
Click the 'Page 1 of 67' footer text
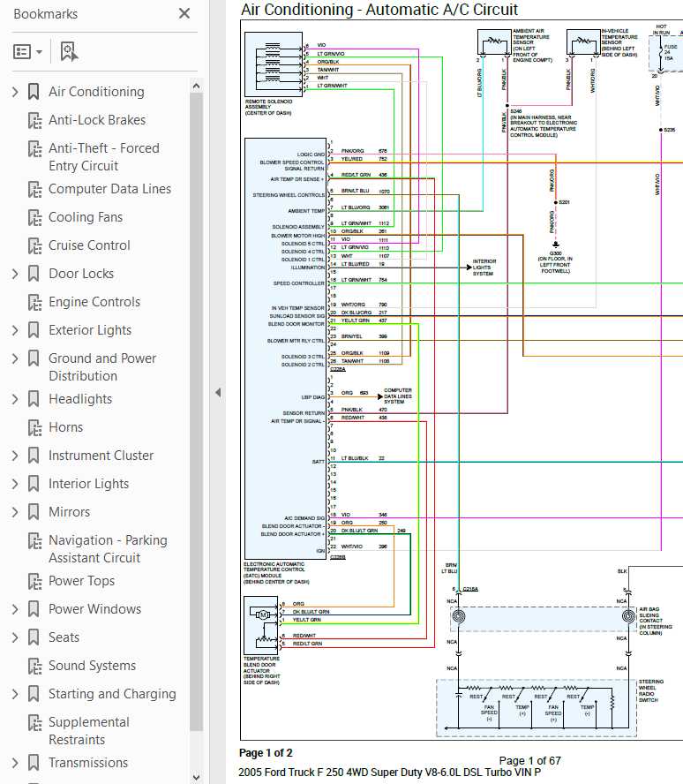(529, 760)
